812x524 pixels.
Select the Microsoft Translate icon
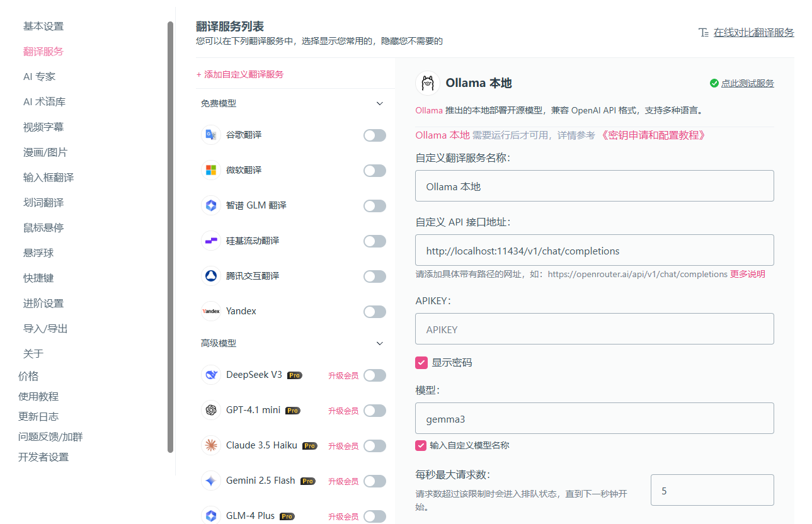tap(211, 169)
